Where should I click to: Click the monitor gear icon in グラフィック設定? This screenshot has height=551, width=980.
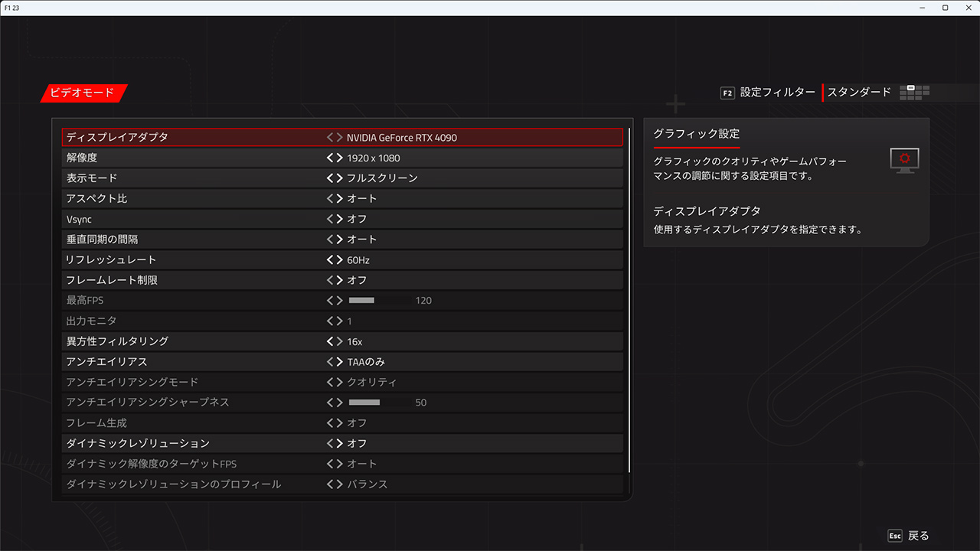(904, 160)
